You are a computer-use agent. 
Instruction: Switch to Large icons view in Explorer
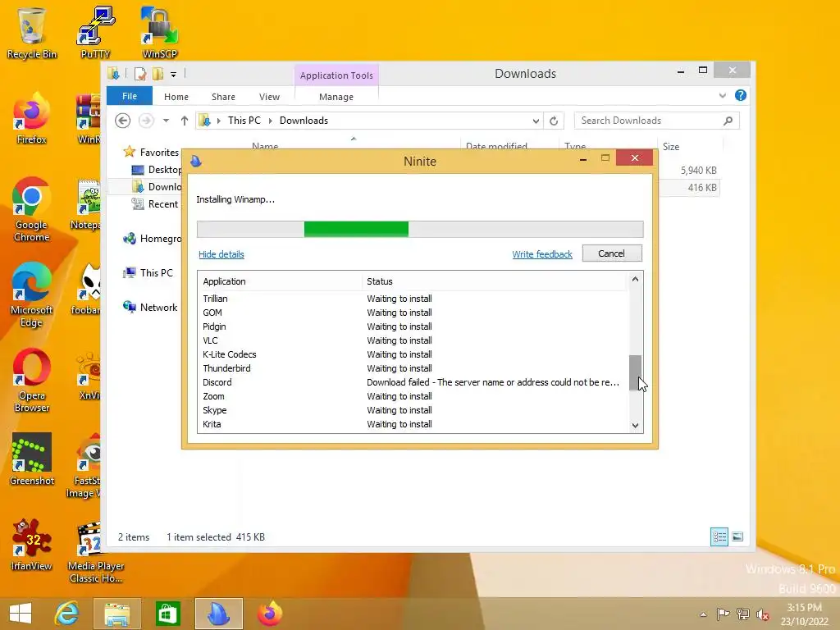[737, 536]
